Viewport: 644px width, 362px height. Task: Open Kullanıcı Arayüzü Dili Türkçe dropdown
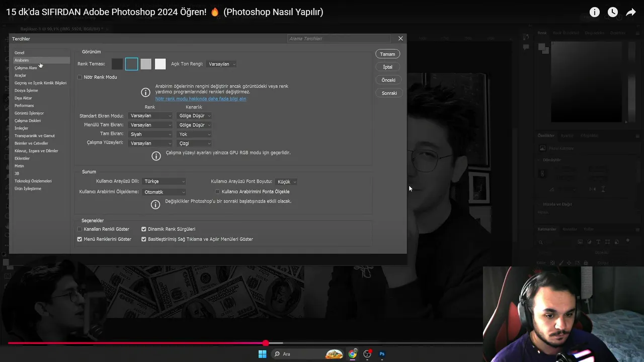pos(165,182)
